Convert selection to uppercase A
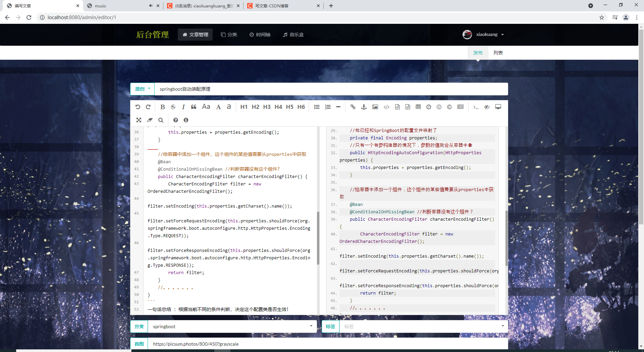 [218, 107]
